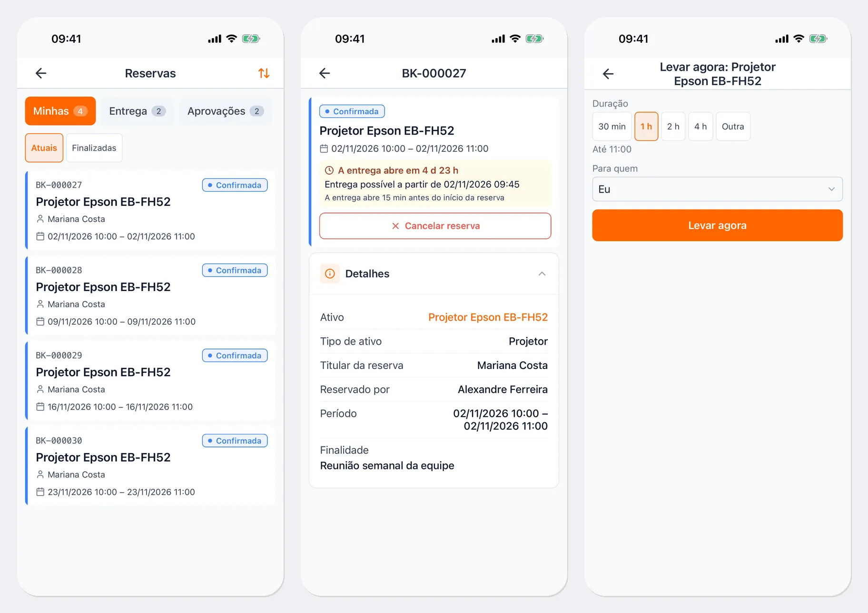
Task: Collapse the Detalhes section chevron
Action: (542, 274)
